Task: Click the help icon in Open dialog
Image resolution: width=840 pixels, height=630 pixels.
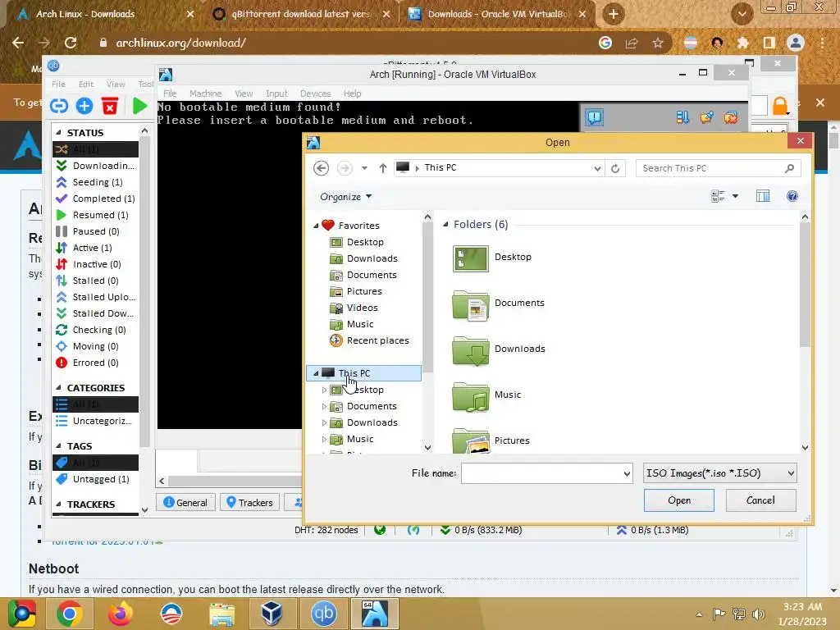Action: pyautogui.click(x=792, y=197)
